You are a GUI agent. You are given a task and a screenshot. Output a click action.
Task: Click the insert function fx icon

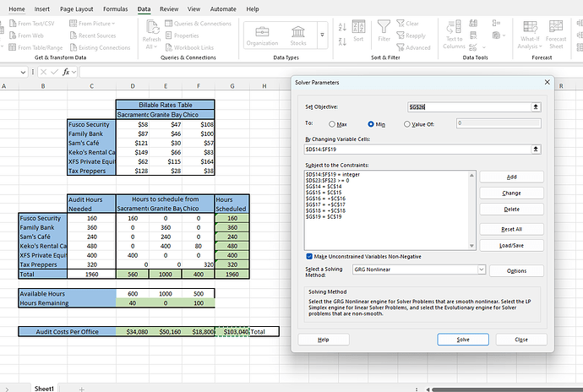pos(64,72)
